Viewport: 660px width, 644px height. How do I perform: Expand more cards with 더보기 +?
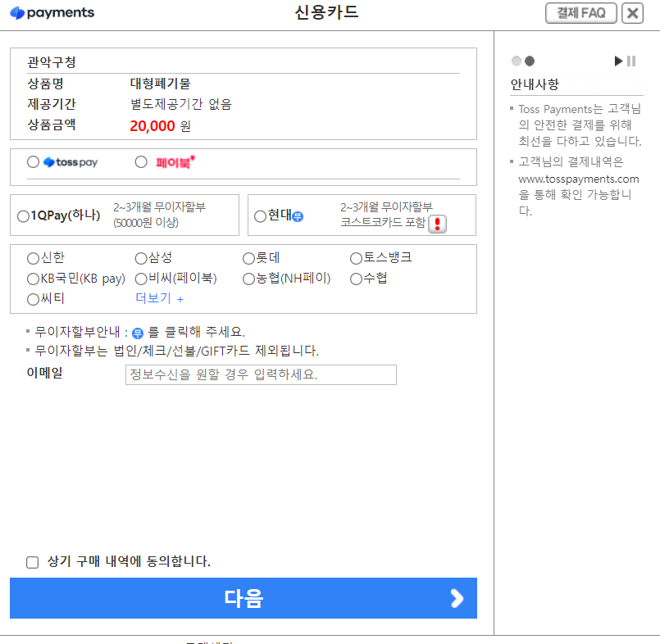[160, 298]
